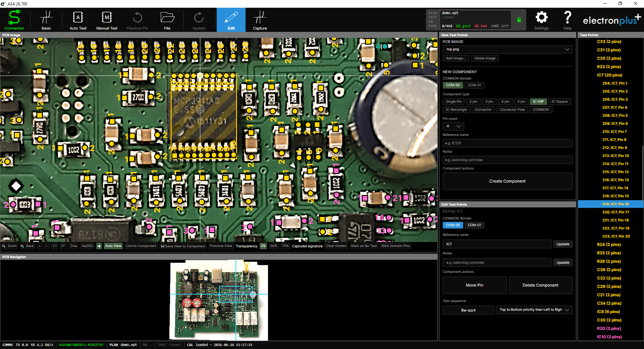Image resolution: width=644 pixels, height=349 pixels.
Task: Open the test sequence sort order dropdown
Action: [x=534, y=310]
